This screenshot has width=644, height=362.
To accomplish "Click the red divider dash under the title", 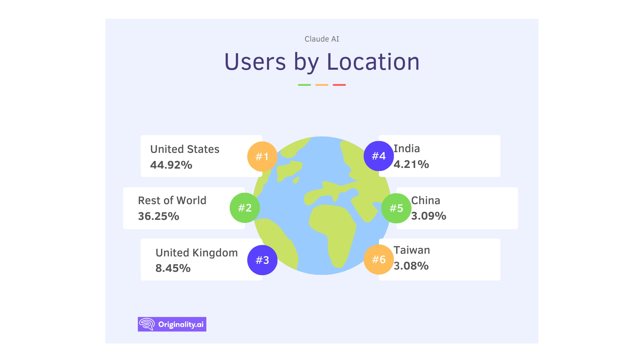I will point(339,85).
